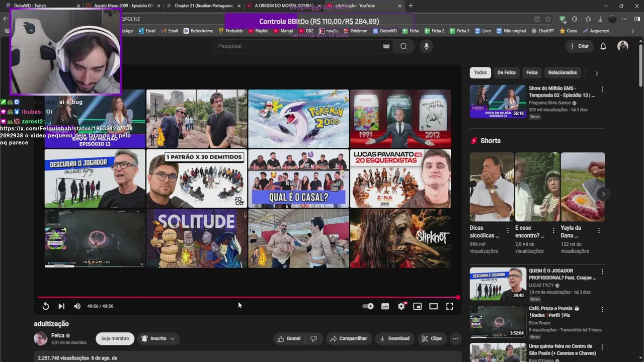The width and height of the screenshot is (644, 362).
Task: Open the Criar create menu
Action: pos(579,46)
